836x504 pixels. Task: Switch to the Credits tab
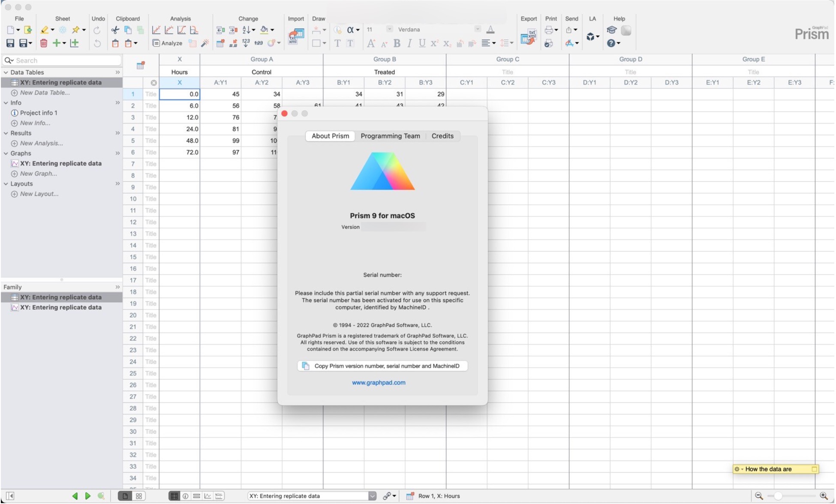coord(442,136)
